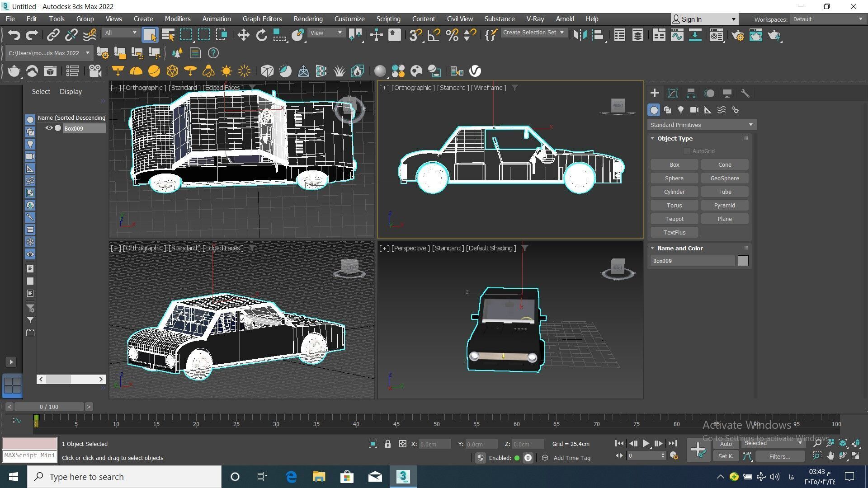Open Select by Name list icon
The image size is (868, 488).
(168, 35)
